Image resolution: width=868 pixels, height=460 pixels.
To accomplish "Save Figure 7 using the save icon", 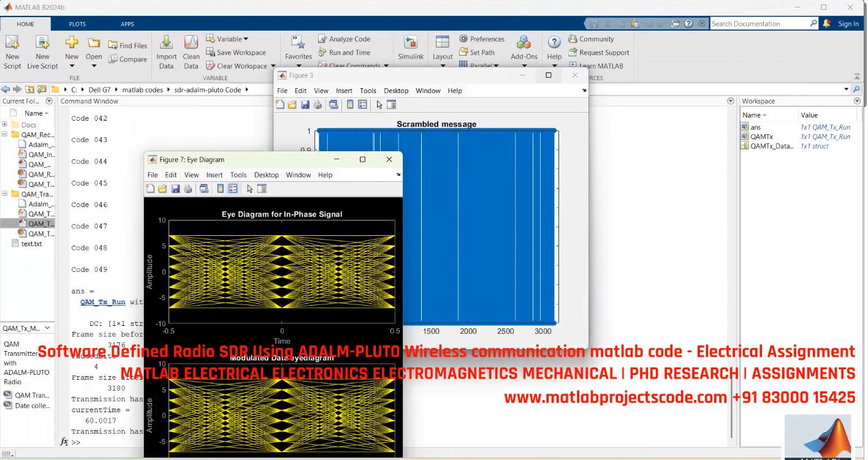I will 177,189.
